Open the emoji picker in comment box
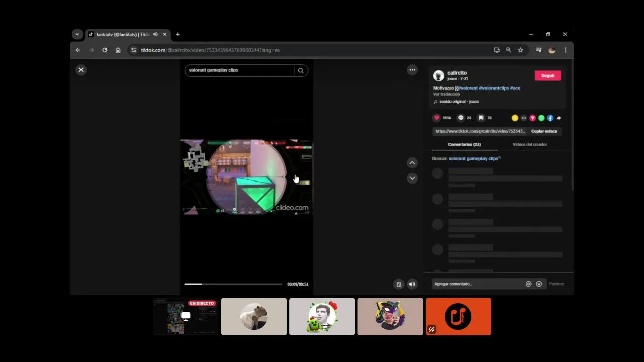The image size is (644, 362). coord(539,284)
